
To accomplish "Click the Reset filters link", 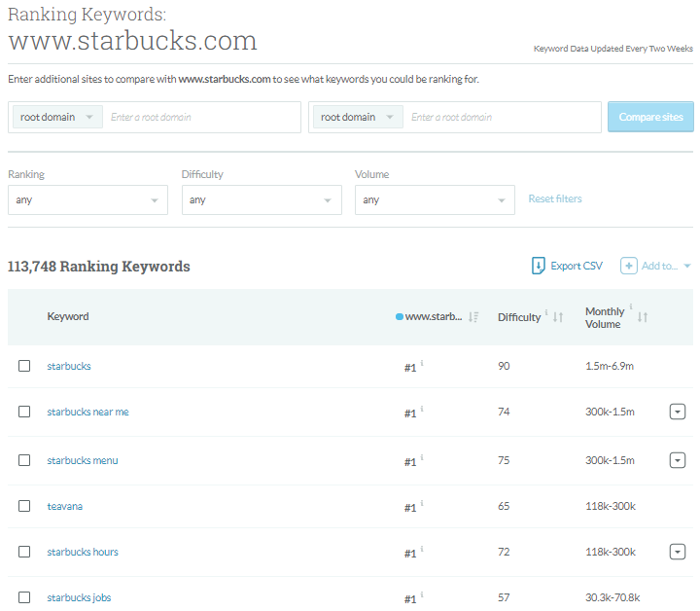I will point(555,198).
